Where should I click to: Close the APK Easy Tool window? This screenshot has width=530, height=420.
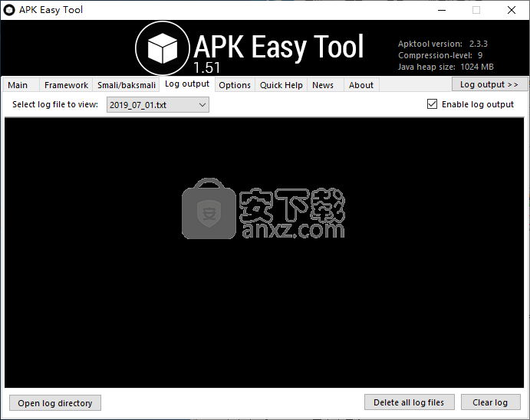(512, 10)
